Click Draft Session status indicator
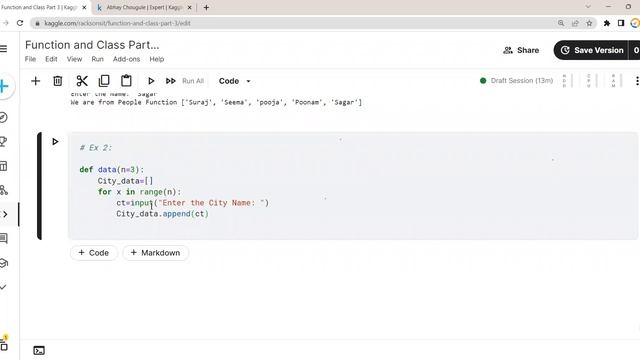 (516, 80)
